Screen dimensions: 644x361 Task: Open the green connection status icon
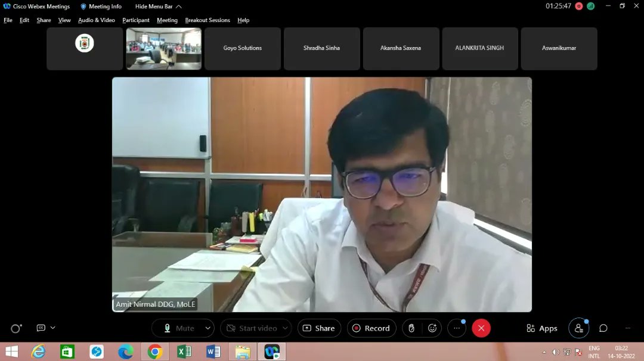pos(590,6)
